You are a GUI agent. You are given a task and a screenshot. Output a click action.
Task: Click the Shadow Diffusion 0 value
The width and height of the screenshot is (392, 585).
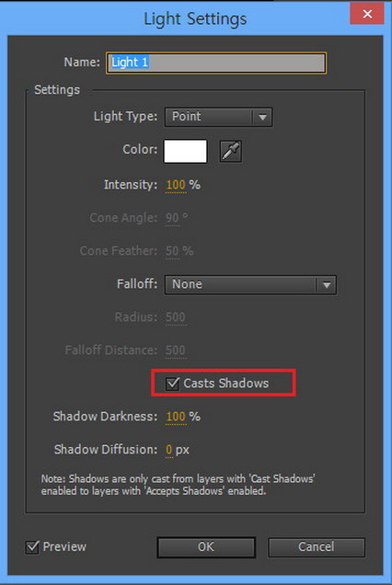click(169, 450)
